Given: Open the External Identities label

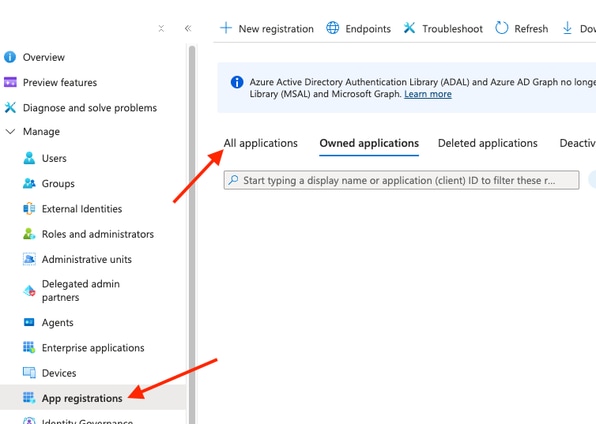Looking at the screenshot, I should (x=82, y=209).
